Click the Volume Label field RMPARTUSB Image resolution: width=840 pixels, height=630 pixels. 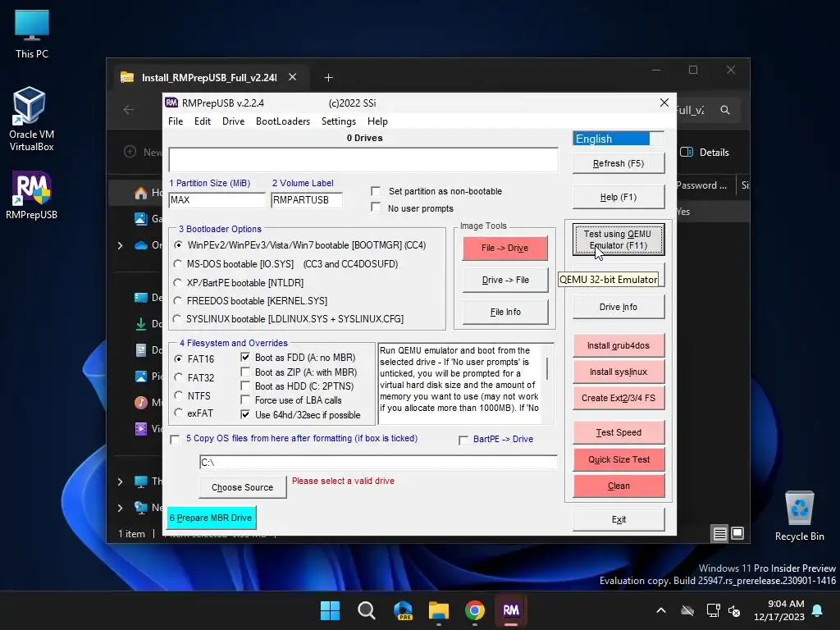click(x=307, y=200)
